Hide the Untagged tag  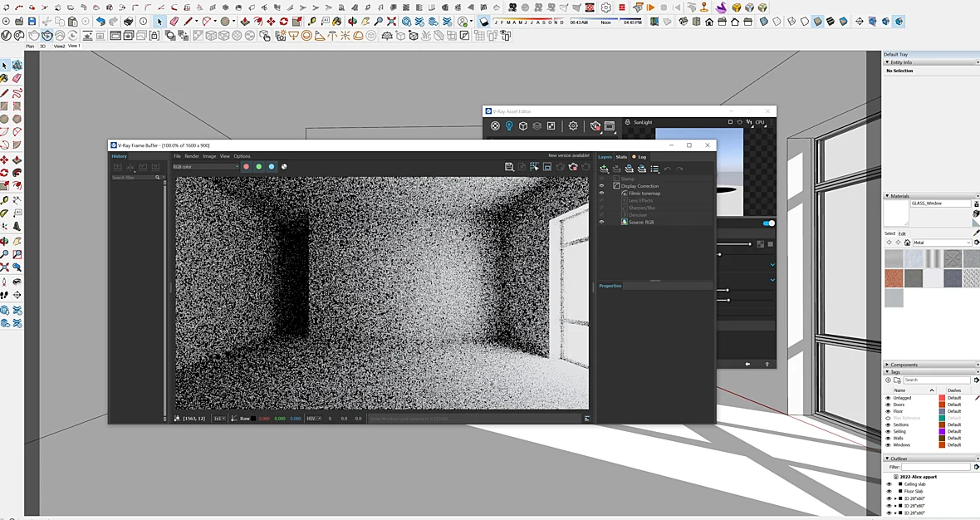[888, 398]
